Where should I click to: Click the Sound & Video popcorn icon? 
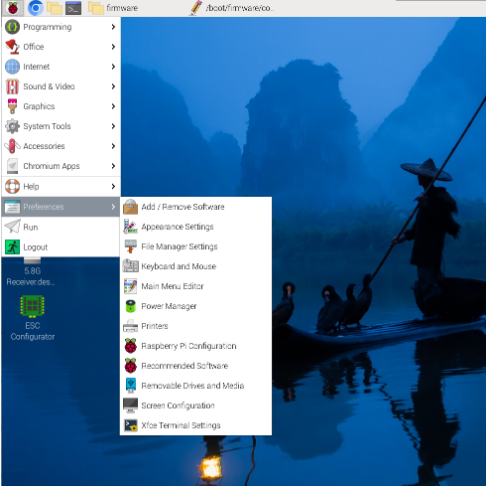tap(12, 86)
